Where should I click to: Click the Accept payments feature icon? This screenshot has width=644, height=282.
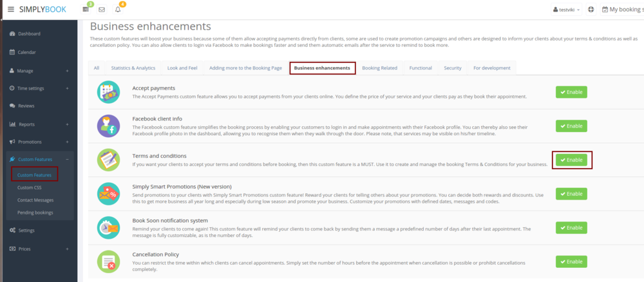pyautogui.click(x=108, y=92)
